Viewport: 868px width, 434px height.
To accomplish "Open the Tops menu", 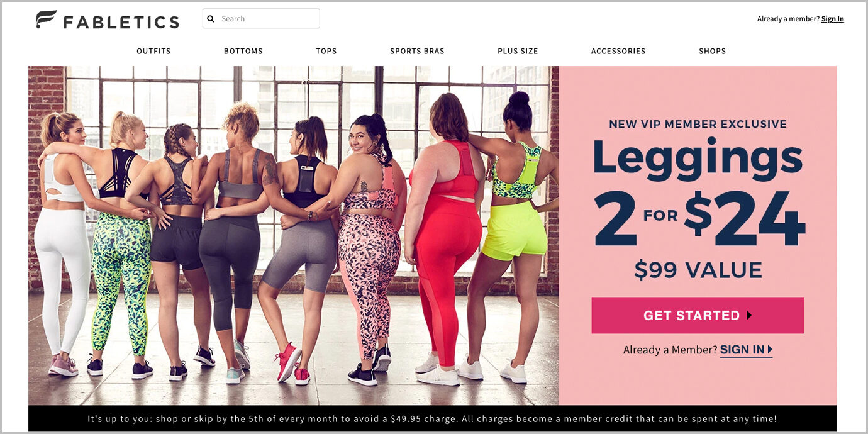I will point(326,51).
